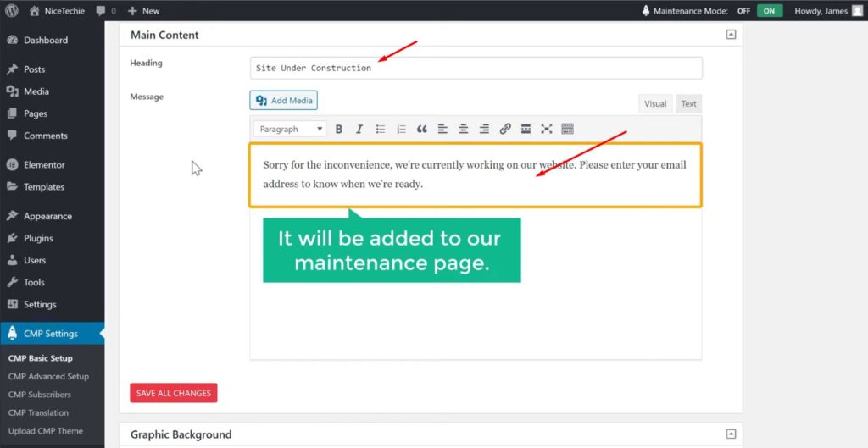The height and width of the screenshot is (448, 868).
Task: Click the Add Media button
Action: [283, 100]
